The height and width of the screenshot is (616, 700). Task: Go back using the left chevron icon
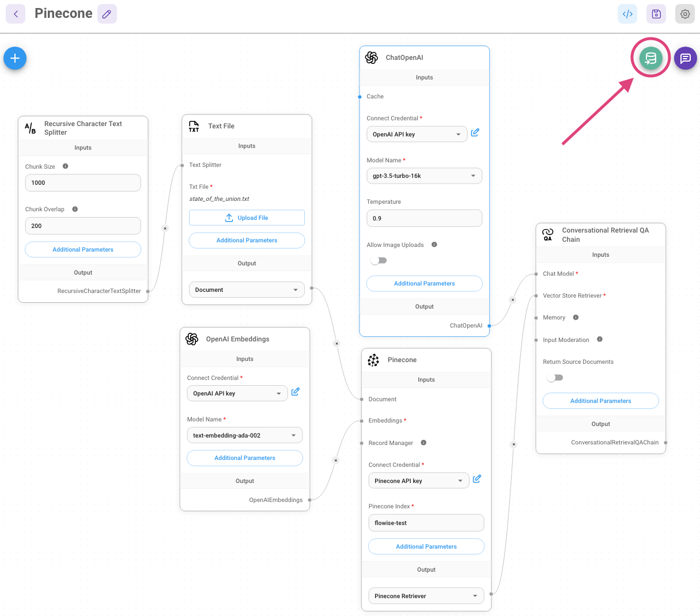click(x=16, y=14)
